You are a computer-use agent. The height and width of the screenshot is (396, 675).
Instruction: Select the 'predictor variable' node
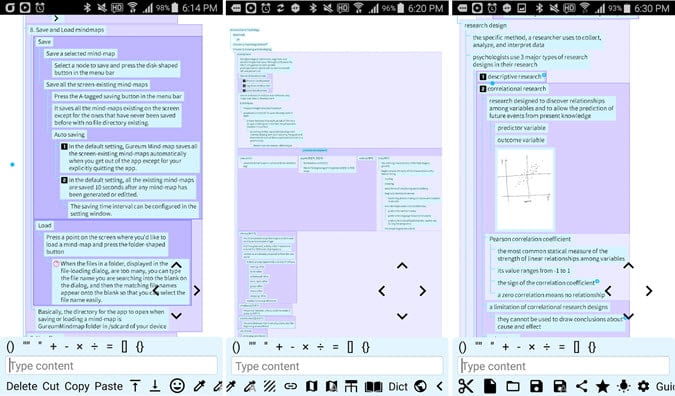pyautogui.click(x=521, y=128)
